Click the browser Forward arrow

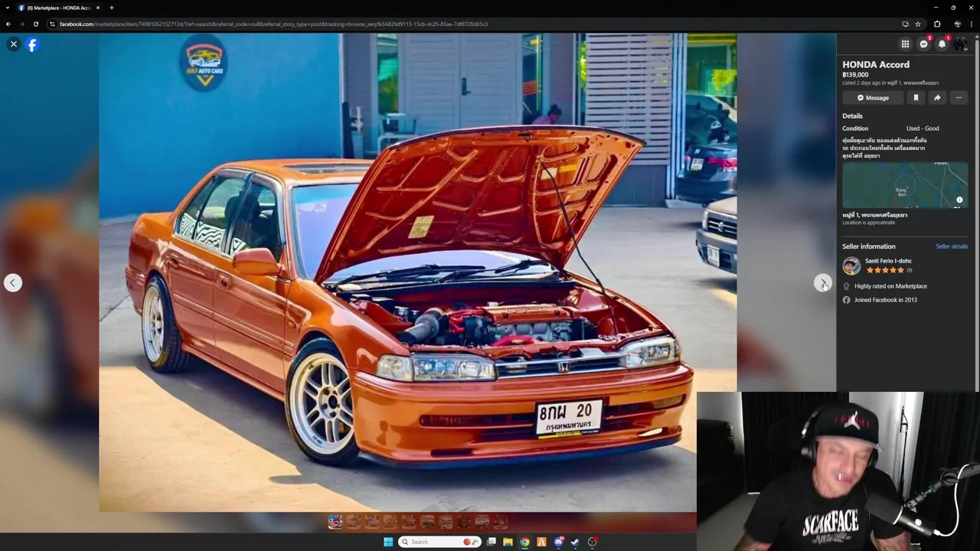click(x=22, y=24)
